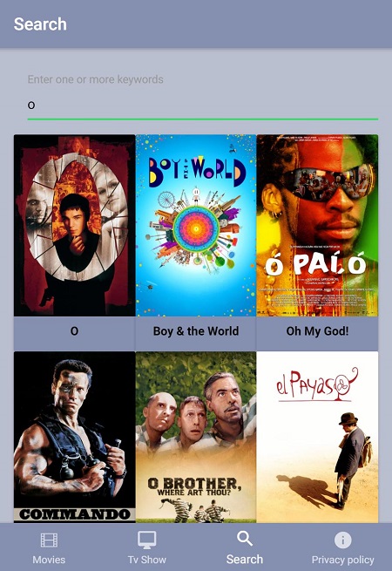Image resolution: width=392 pixels, height=571 pixels.
Task: Focus the keywords search input field
Action: [x=203, y=105]
